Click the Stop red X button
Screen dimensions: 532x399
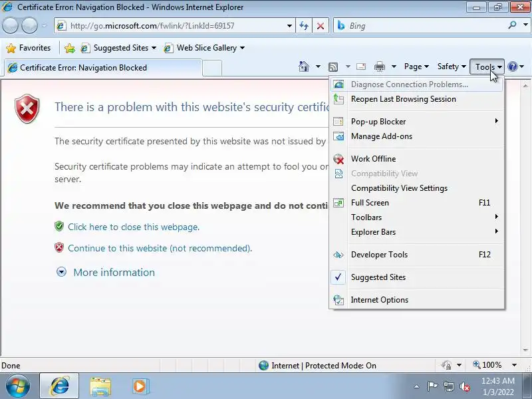(x=321, y=26)
